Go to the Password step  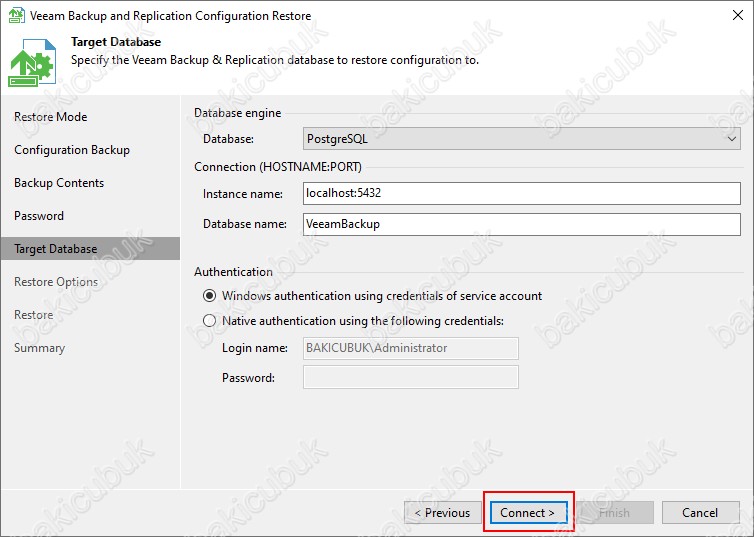(39, 216)
